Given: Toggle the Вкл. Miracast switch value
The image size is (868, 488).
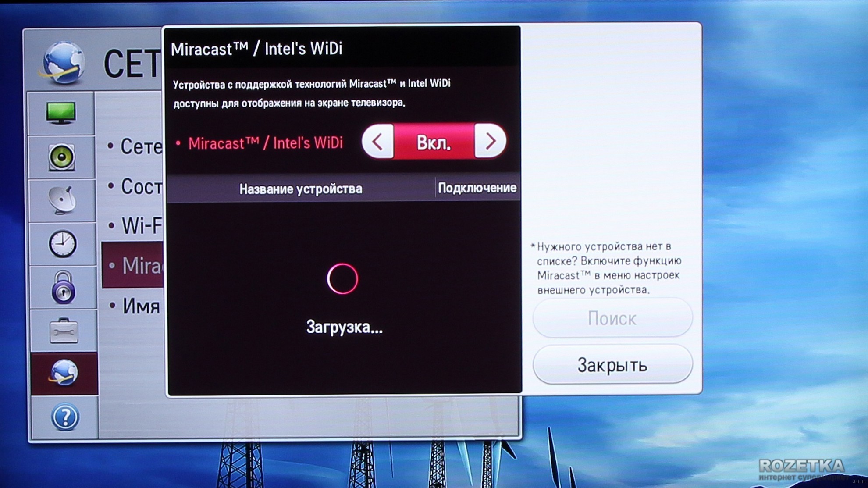Looking at the screenshot, I should (x=434, y=142).
